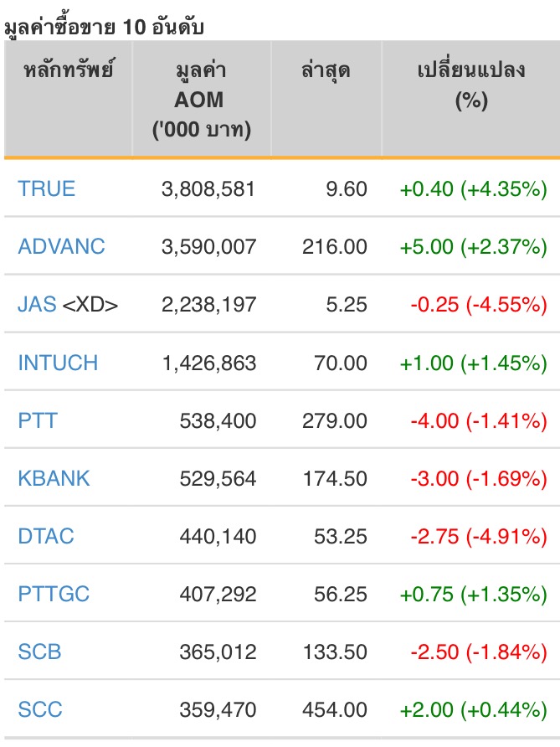560x747 pixels.
Task: Click the ล่าสุด column header
Action: coord(326,70)
